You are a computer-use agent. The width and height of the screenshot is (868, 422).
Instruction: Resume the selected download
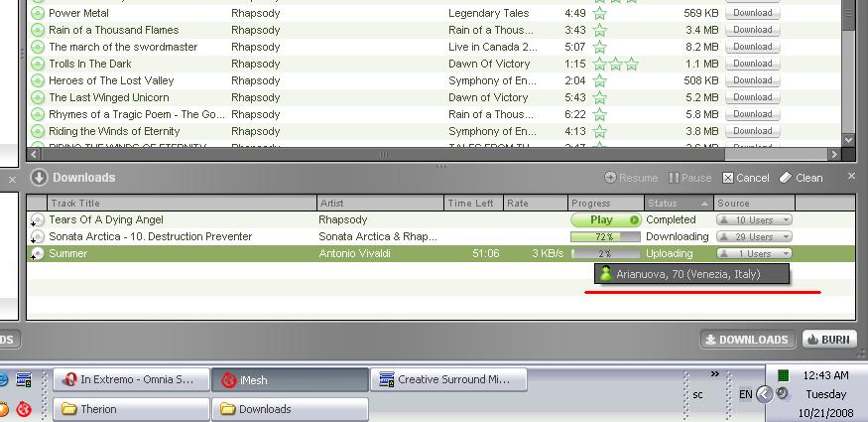pos(631,178)
